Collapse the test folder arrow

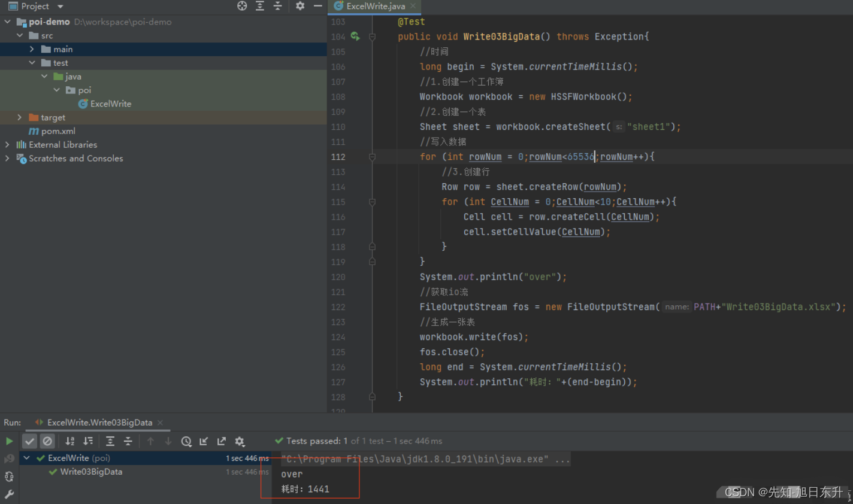pos(32,63)
